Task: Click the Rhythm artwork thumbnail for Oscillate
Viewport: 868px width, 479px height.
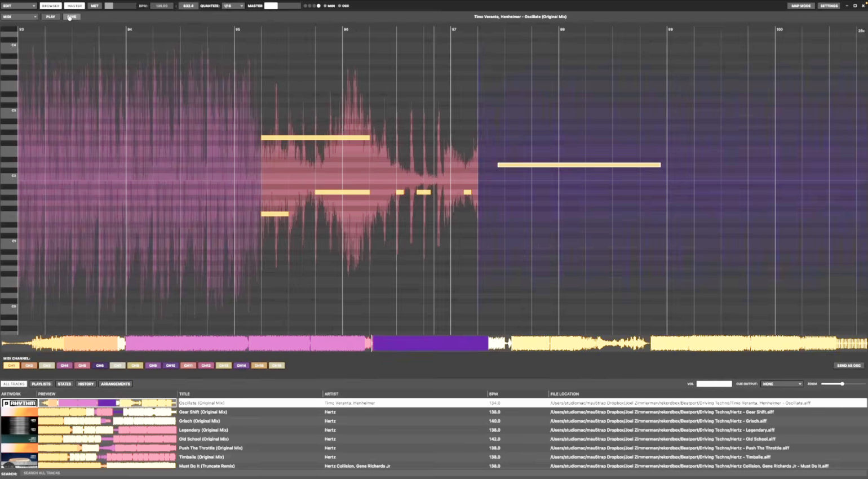Action: [x=19, y=403]
